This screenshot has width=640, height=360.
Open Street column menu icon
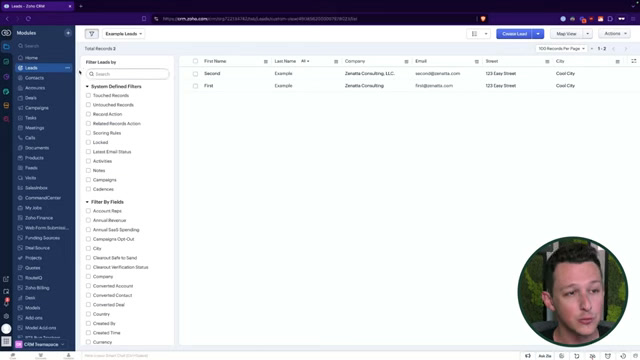547,62
